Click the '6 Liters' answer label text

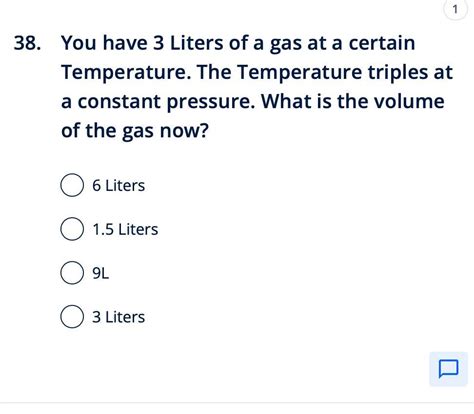(118, 185)
